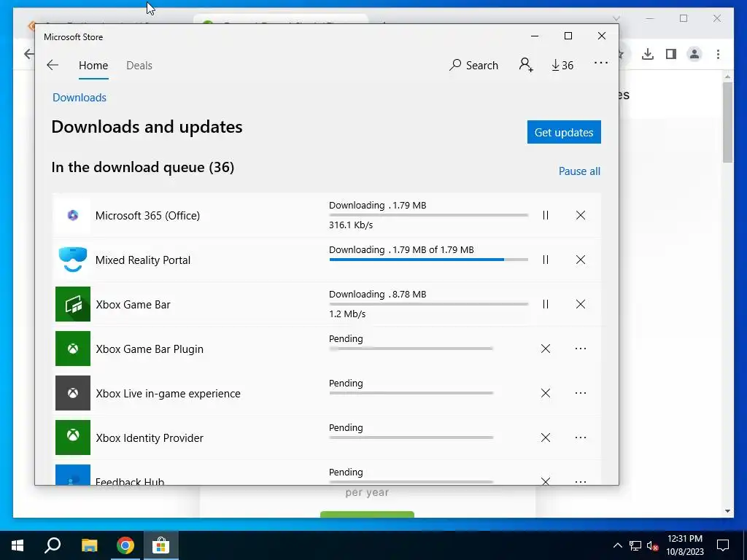This screenshot has width=747, height=560.
Task: Click the Chrome tab search chevron
Action: click(x=616, y=18)
